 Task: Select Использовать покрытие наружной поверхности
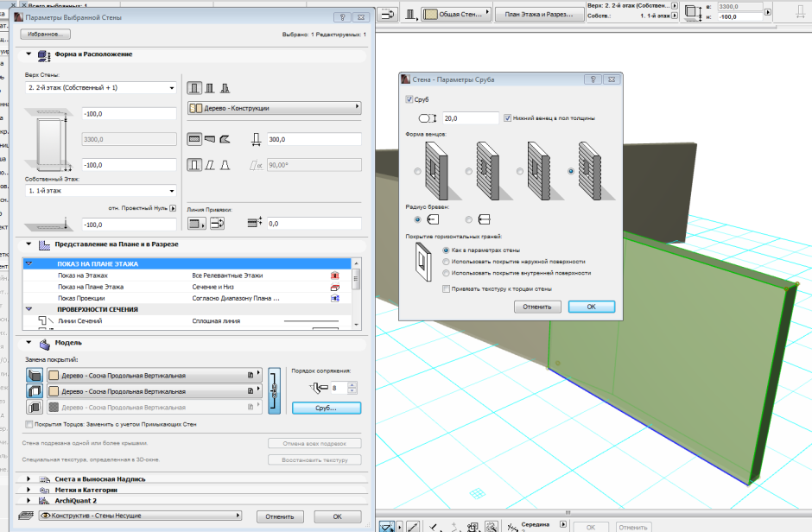coord(446,262)
